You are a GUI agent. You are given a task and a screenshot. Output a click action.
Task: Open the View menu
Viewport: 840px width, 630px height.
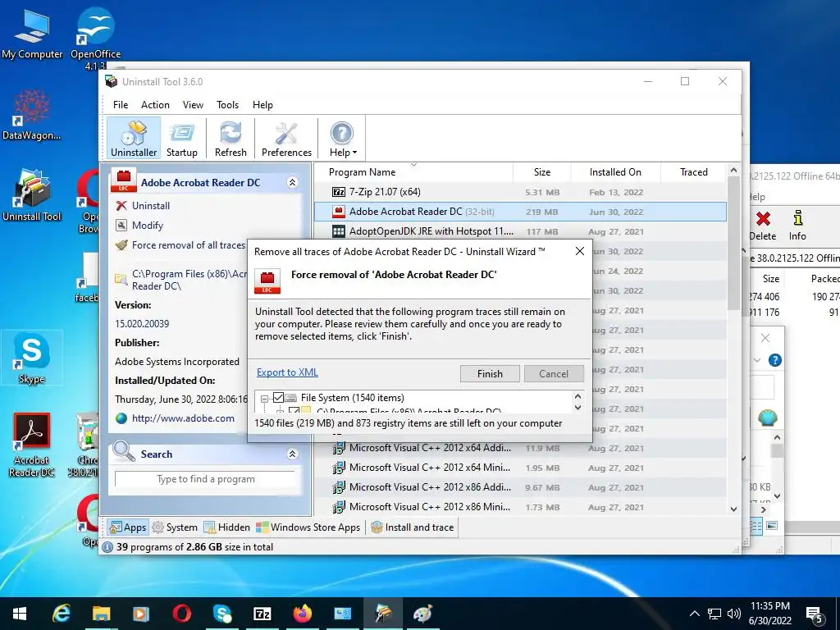[x=193, y=105]
